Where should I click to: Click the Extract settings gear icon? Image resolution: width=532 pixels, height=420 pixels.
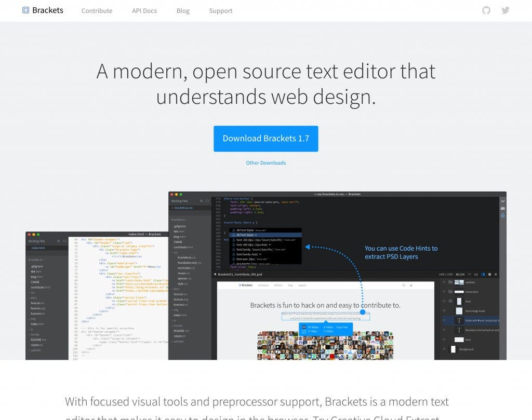click(489, 274)
